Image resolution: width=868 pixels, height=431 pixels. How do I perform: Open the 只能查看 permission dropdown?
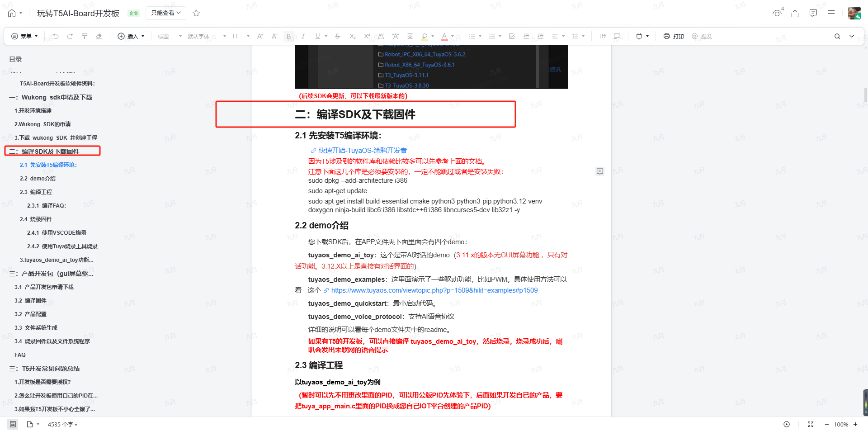pos(166,13)
